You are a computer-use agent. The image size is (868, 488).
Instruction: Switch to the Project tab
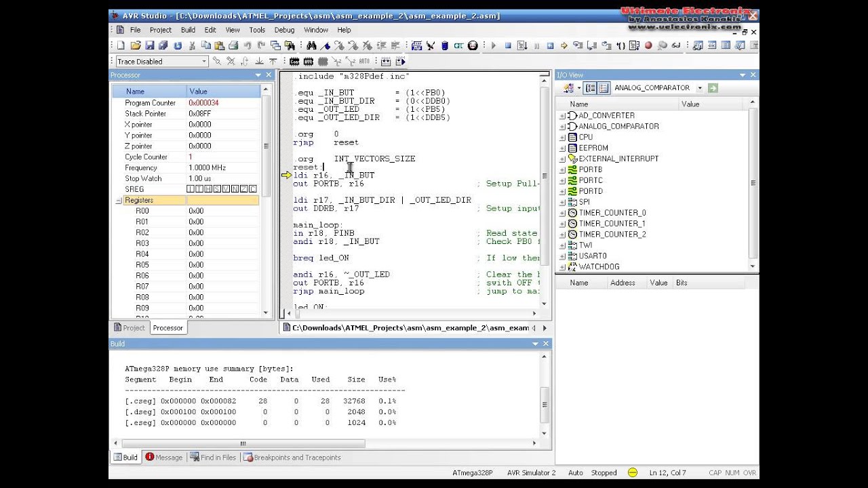tap(129, 328)
